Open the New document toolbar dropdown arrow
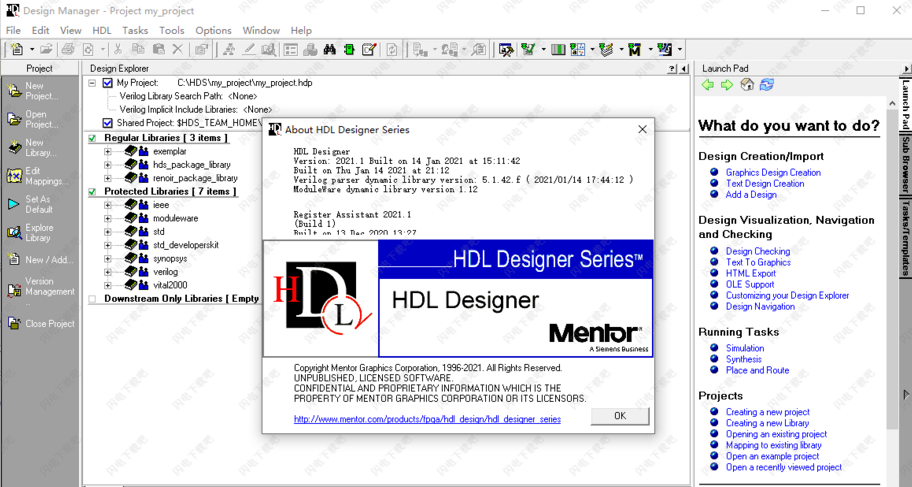The image size is (912, 487). click(x=31, y=49)
